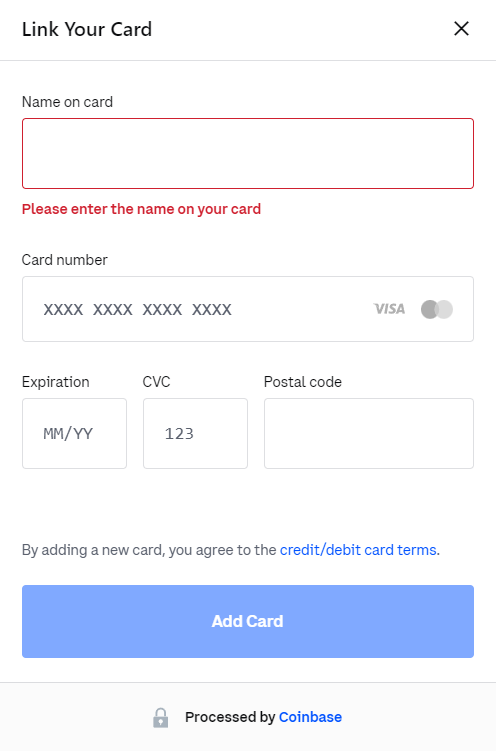
Task: Focus the CVC input box
Action: point(195,433)
